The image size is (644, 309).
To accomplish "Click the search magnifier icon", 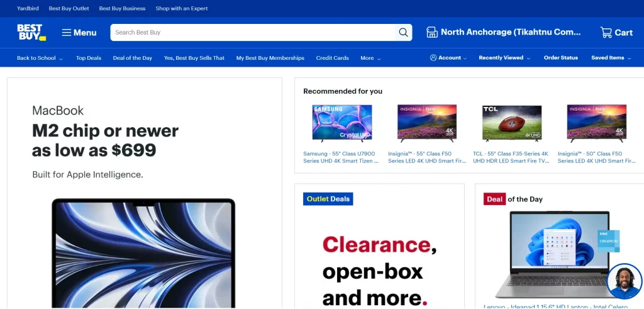I will [x=403, y=33].
